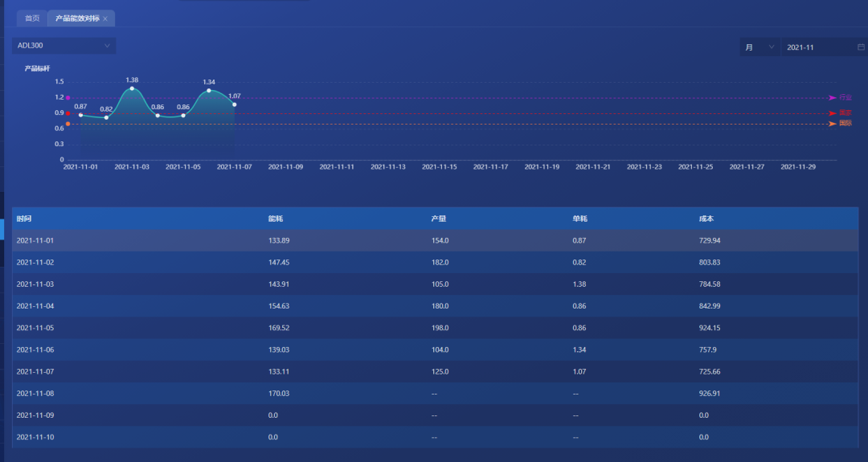
Task: Click the 1.34 data point on chart
Action: point(209,91)
